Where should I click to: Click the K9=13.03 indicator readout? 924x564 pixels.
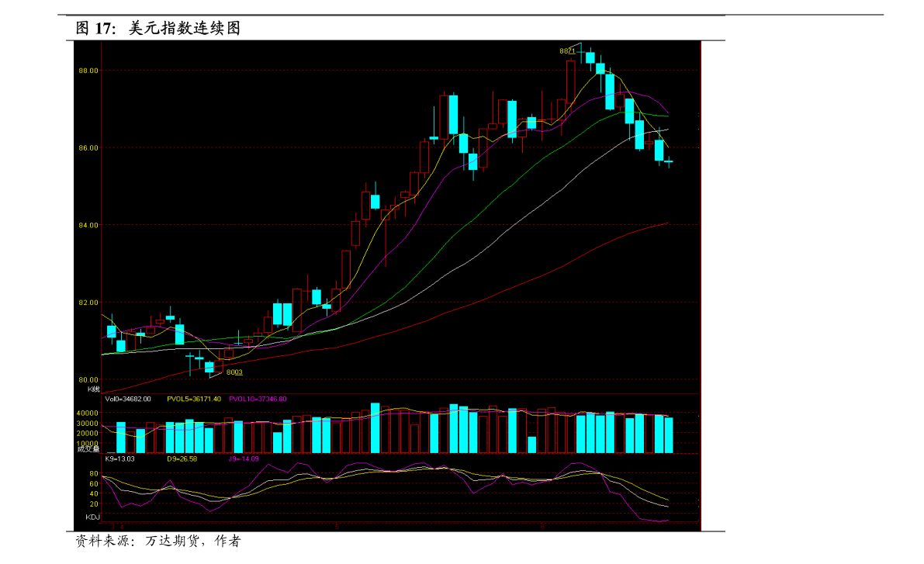pyautogui.click(x=119, y=458)
